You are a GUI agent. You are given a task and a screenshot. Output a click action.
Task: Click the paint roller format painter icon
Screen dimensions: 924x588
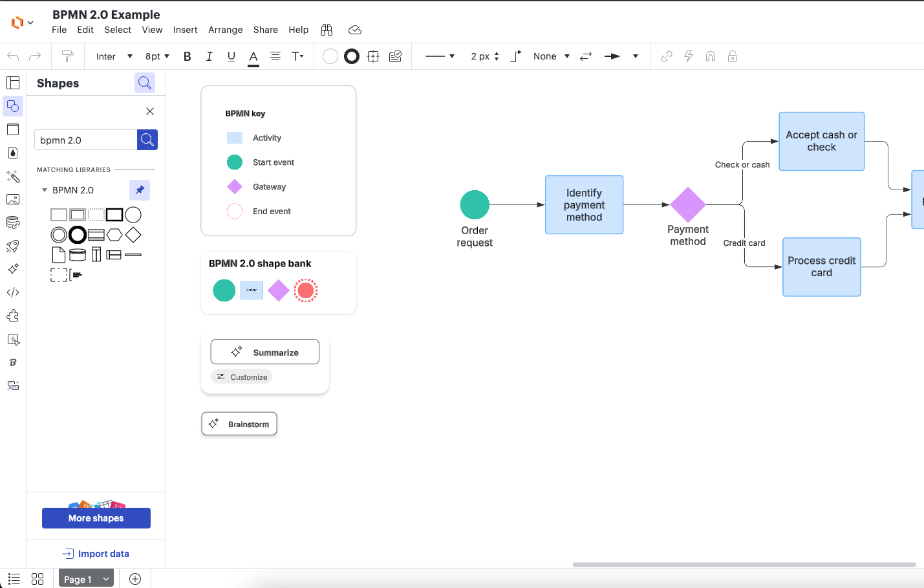coord(67,56)
